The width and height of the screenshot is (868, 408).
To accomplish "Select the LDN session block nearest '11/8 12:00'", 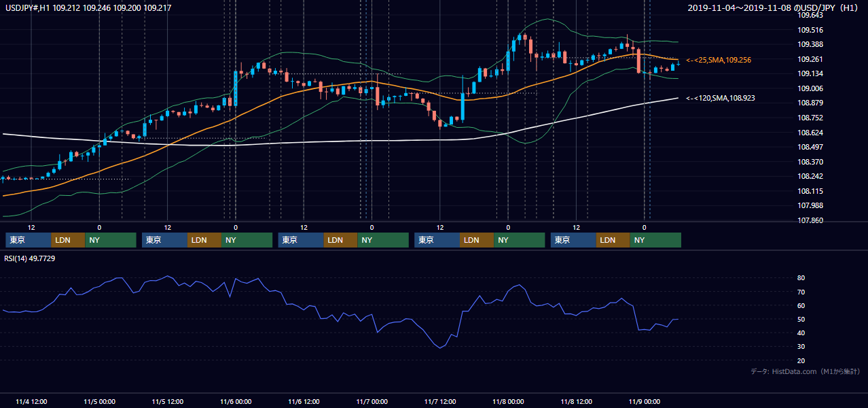I will (613, 240).
